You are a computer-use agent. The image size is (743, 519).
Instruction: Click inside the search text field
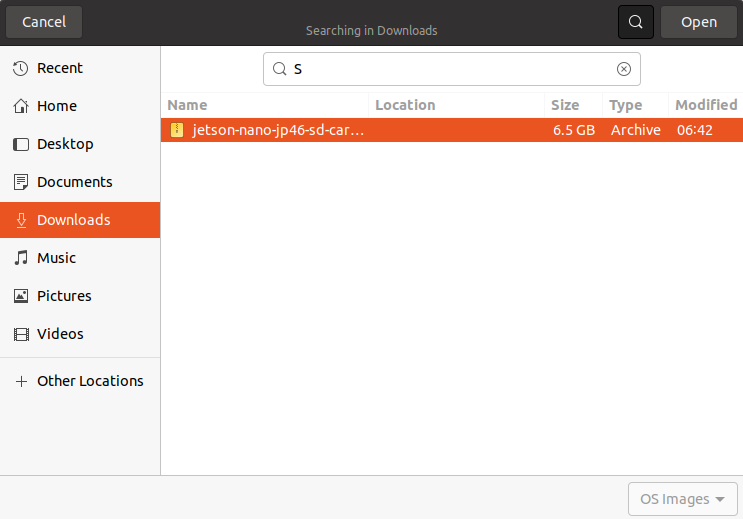click(x=450, y=69)
